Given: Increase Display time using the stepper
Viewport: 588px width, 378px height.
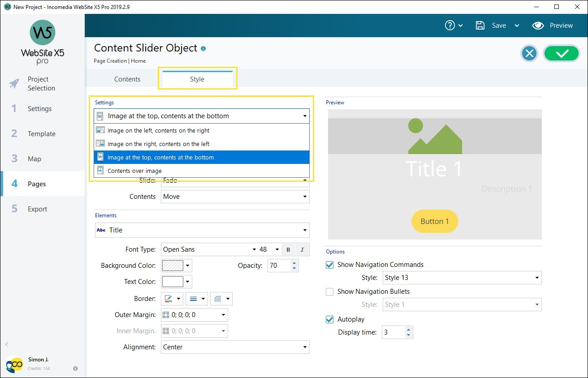Looking at the screenshot, I should point(408,330).
